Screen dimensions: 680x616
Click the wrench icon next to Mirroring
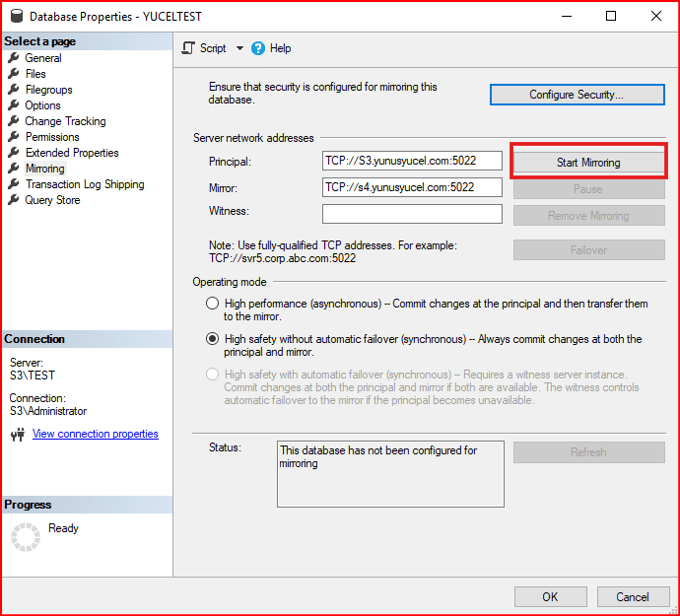(14, 169)
